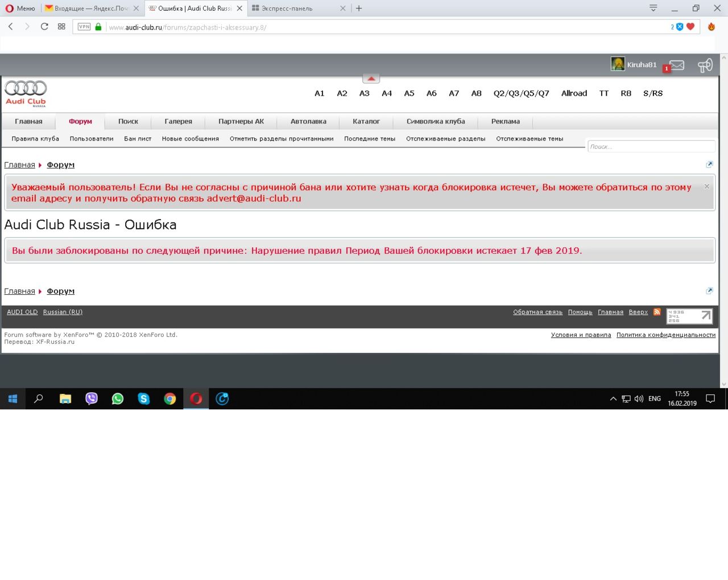Open the A1 model section
The width and height of the screenshot is (728, 580).
coord(320,93)
